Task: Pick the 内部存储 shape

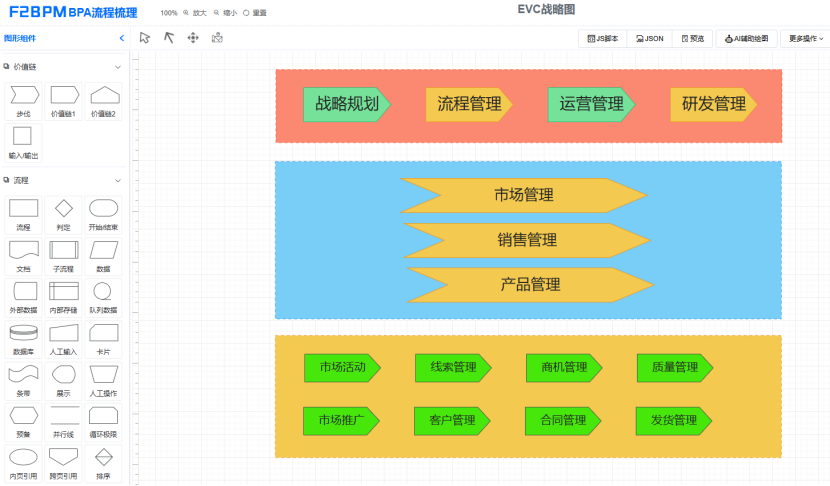Action: [64, 297]
